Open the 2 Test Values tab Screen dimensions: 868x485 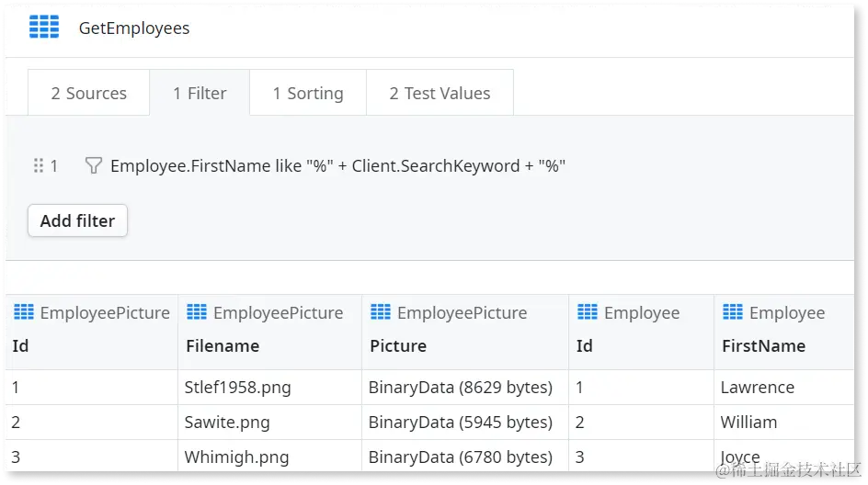coord(440,93)
